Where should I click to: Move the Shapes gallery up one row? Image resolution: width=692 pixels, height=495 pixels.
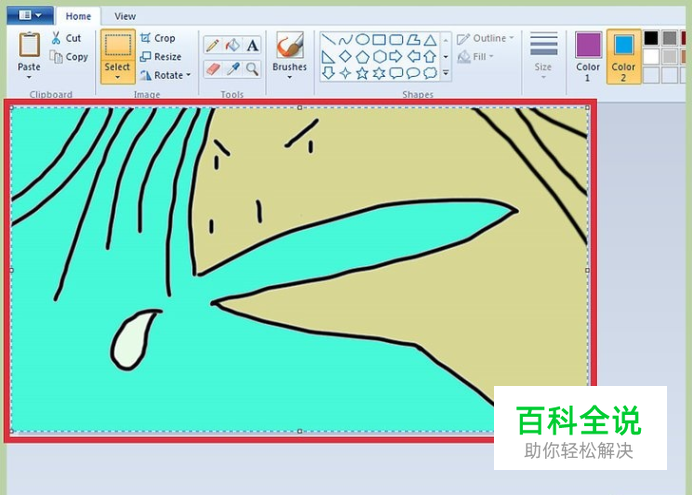click(446, 40)
